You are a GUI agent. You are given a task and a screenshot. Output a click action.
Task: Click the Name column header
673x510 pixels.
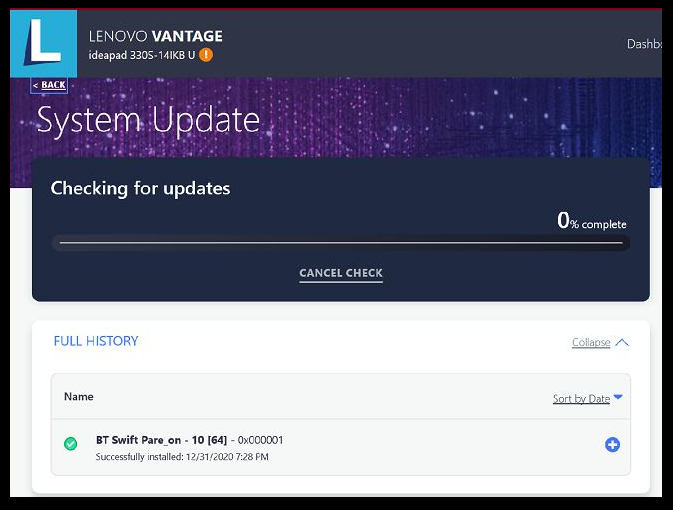point(79,396)
